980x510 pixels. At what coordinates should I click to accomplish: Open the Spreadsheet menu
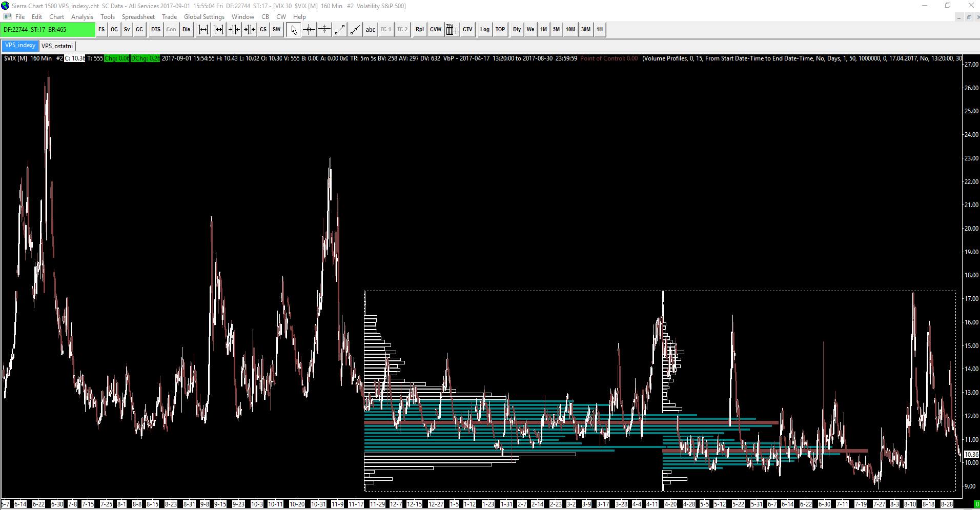(138, 17)
